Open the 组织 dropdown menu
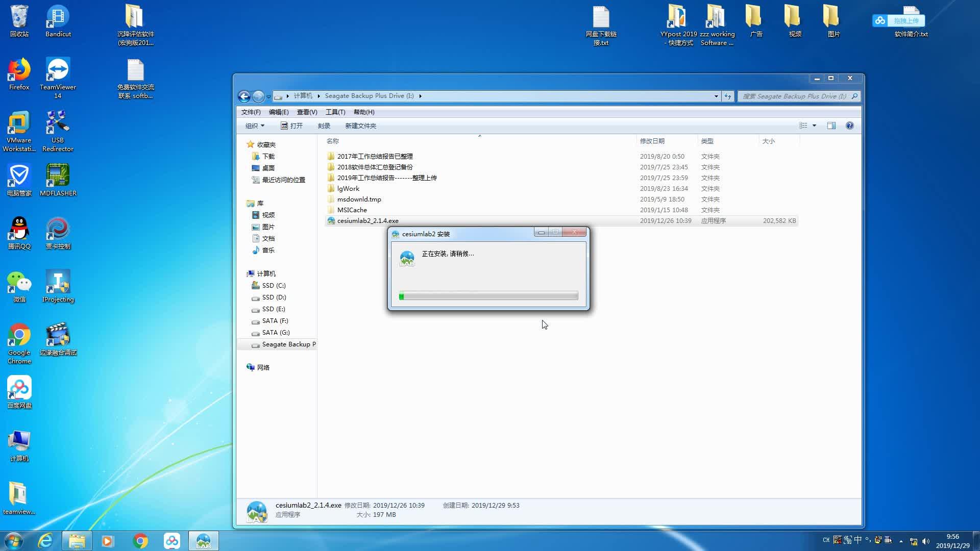980x551 pixels. point(255,126)
